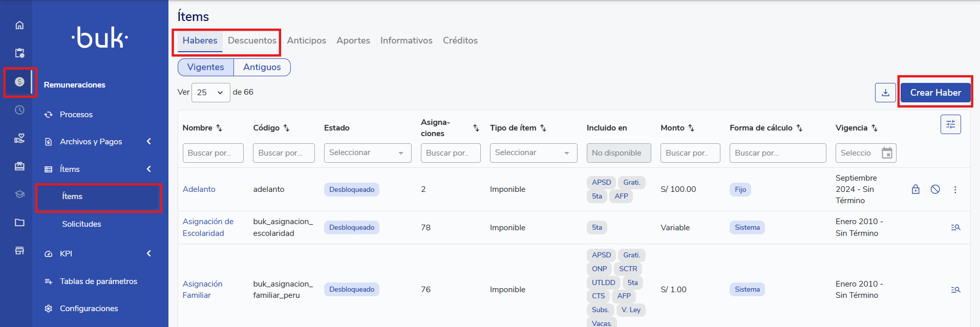Change rows-per-page from 25

pos(210,93)
